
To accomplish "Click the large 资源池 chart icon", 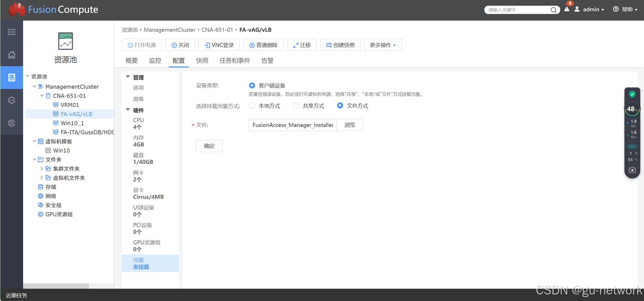I will click(x=65, y=41).
